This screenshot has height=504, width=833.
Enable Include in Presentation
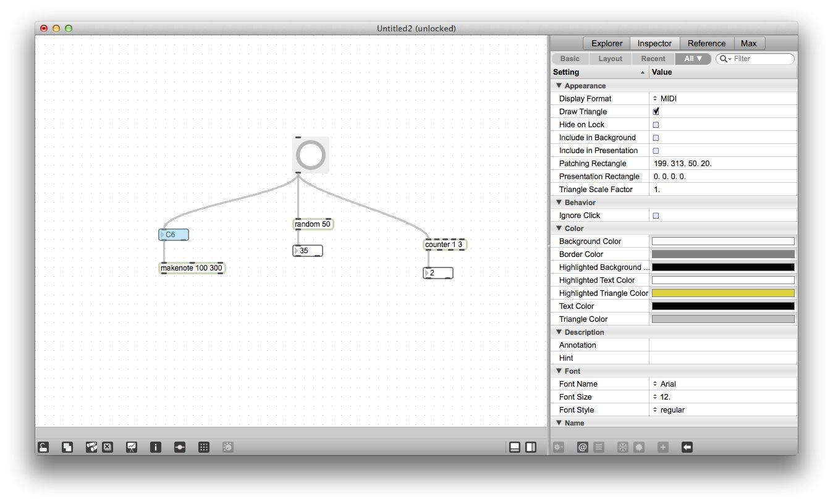[656, 150]
